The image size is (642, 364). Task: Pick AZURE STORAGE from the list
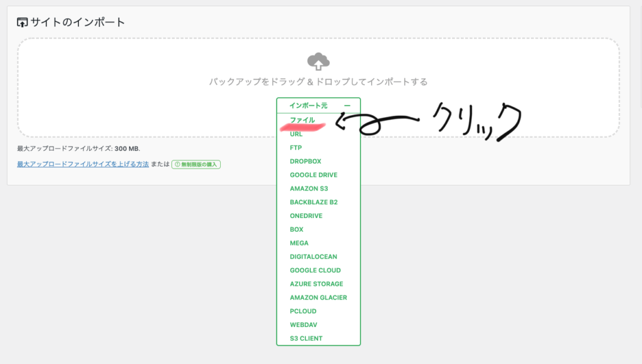click(x=317, y=284)
